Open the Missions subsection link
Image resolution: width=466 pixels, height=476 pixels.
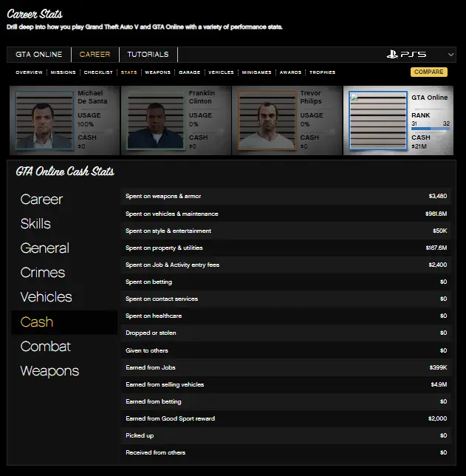pos(64,72)
